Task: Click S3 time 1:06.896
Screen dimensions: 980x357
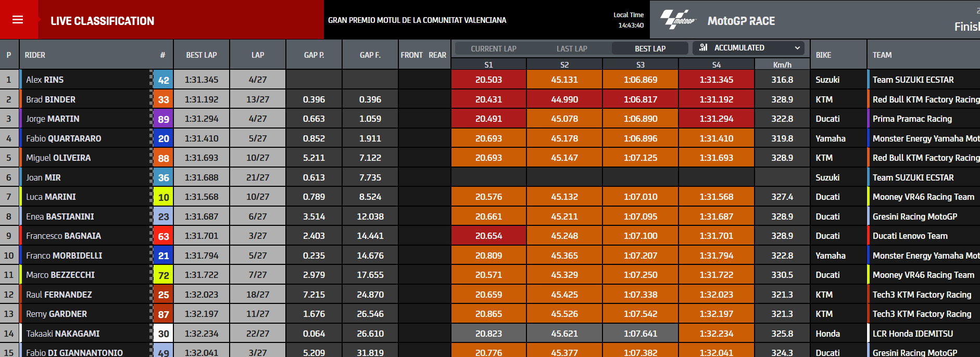Action: coord(640,138)
